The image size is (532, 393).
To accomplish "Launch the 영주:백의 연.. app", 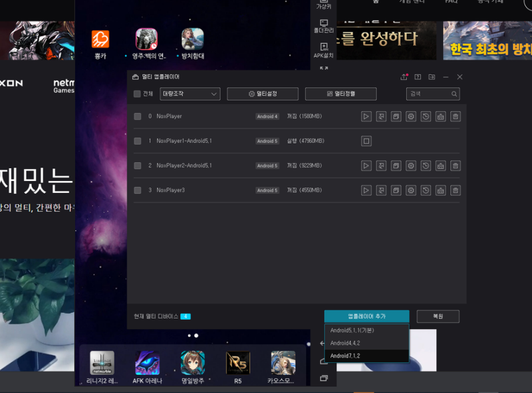I will 147,45.
